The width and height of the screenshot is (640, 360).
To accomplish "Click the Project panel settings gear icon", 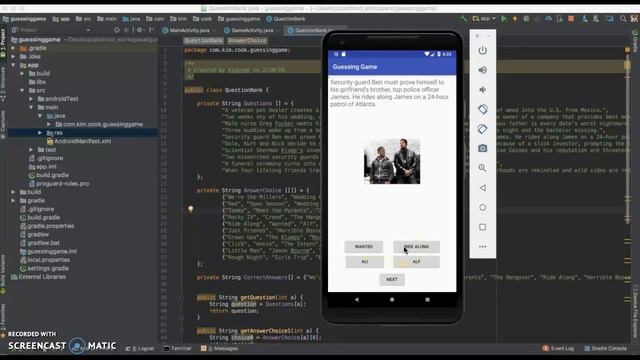I will (139, 30).
